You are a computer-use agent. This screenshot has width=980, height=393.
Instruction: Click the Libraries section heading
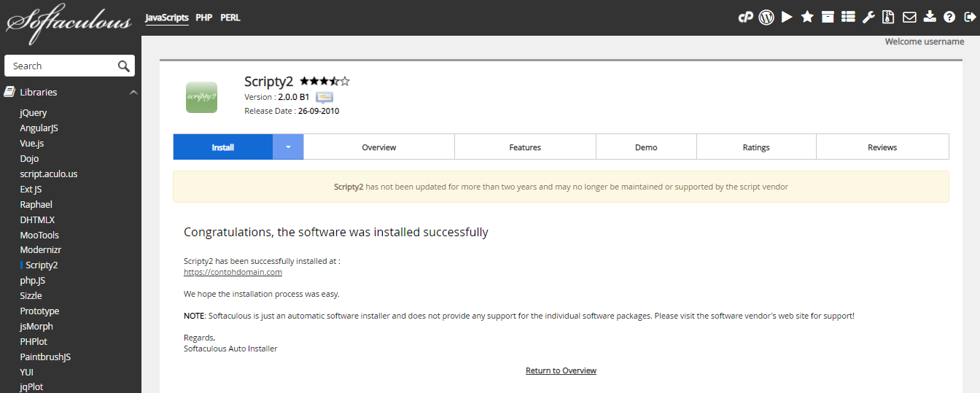click(x=39, y=92)
